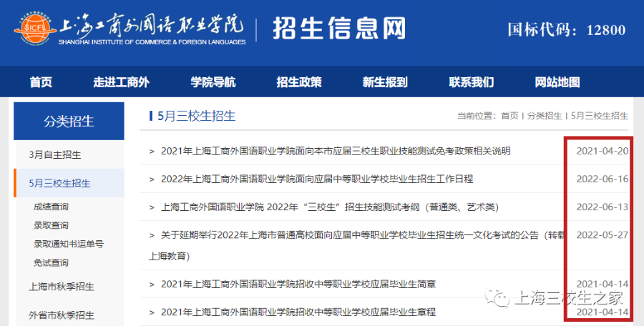This screenshot has width=644, height=326.
Task: Open the 首页 navigation menu item
Action: pos(41,82)
